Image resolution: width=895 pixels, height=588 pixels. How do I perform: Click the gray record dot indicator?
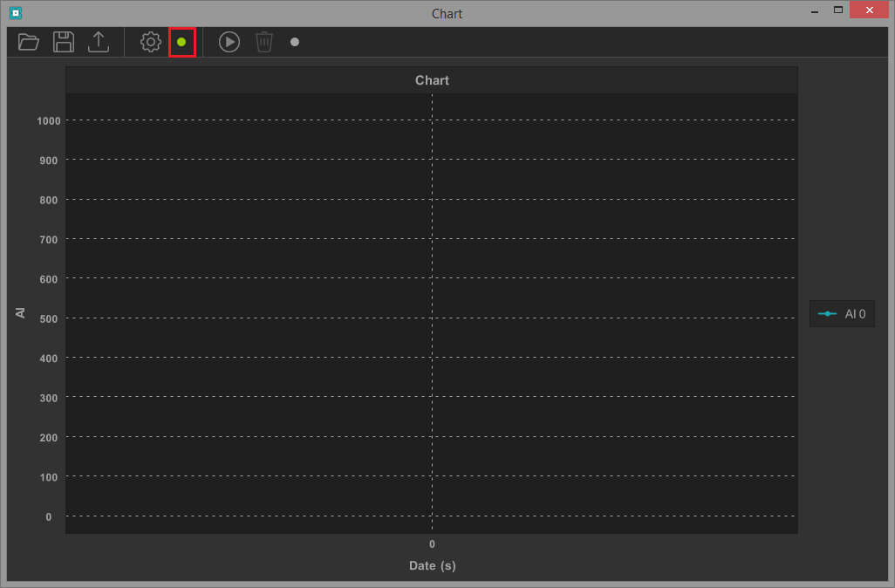point(295,42)
